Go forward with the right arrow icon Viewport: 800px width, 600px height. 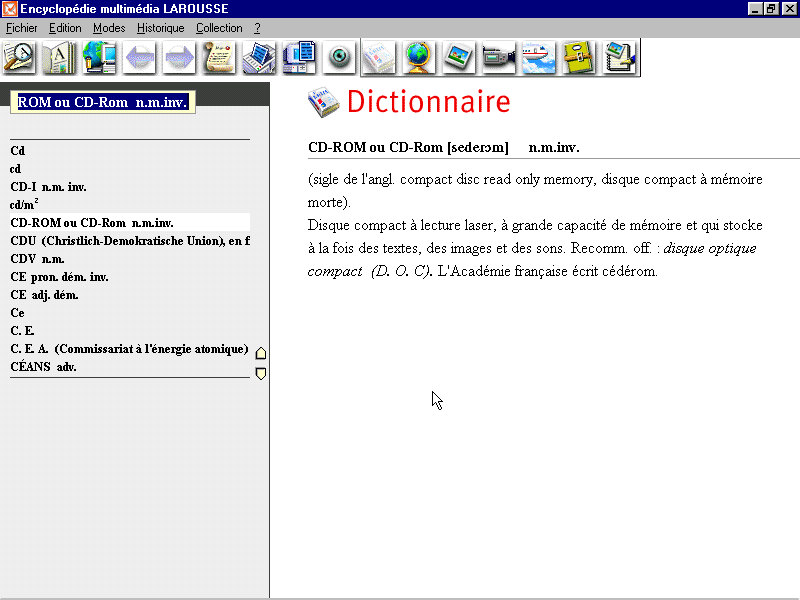click(x=179, y=57)
